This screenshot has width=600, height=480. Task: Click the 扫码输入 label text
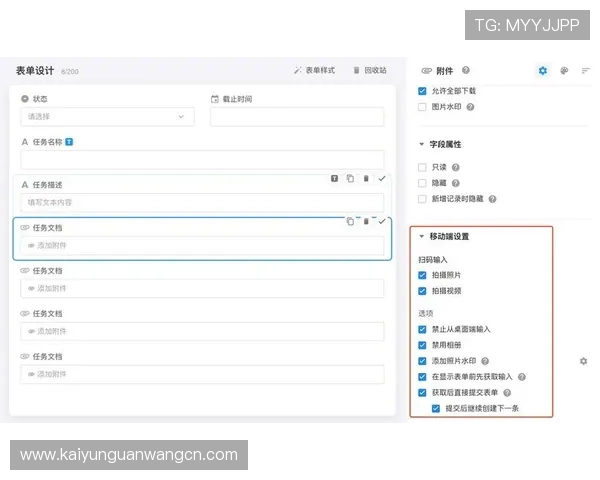click(432, 260)
